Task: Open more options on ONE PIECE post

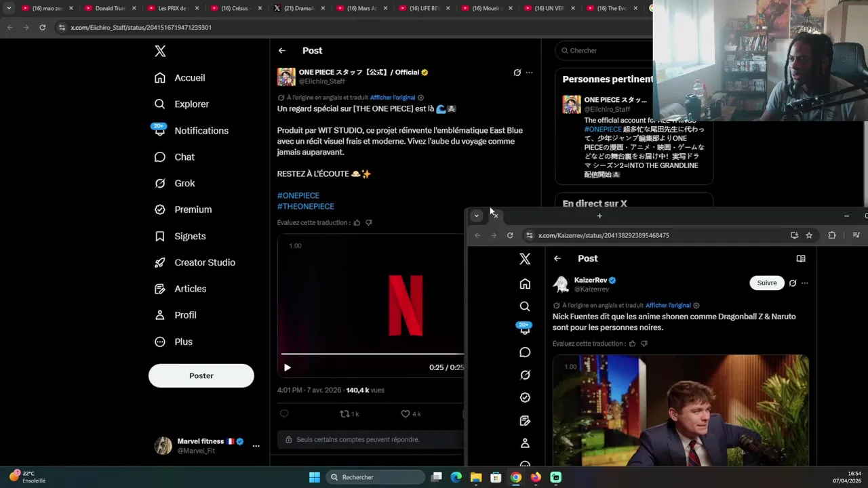Action: point(530,73)
